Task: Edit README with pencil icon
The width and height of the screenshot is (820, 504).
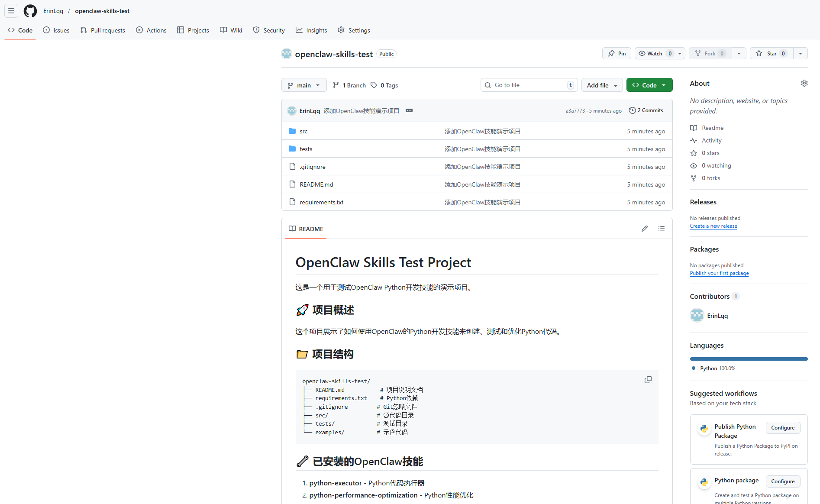Action: tap(645, 229)
